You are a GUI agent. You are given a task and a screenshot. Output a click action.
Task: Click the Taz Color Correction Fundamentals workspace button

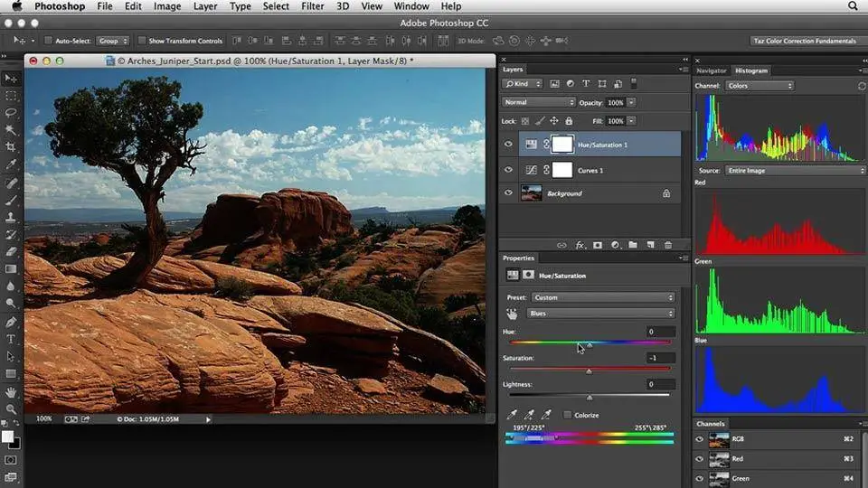tap(804, 41)
